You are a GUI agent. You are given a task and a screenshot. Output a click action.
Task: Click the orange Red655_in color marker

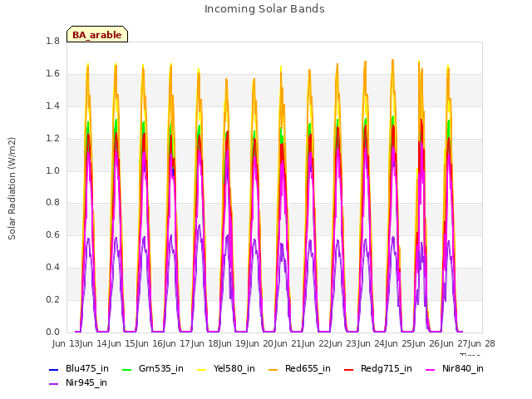[x=273, y=369]
